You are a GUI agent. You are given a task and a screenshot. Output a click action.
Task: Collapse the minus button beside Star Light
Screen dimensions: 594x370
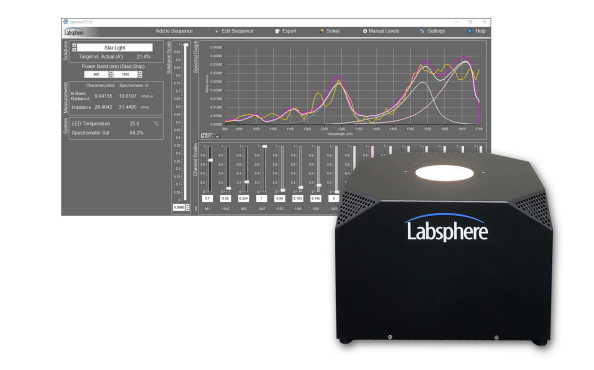coord(74,50)
